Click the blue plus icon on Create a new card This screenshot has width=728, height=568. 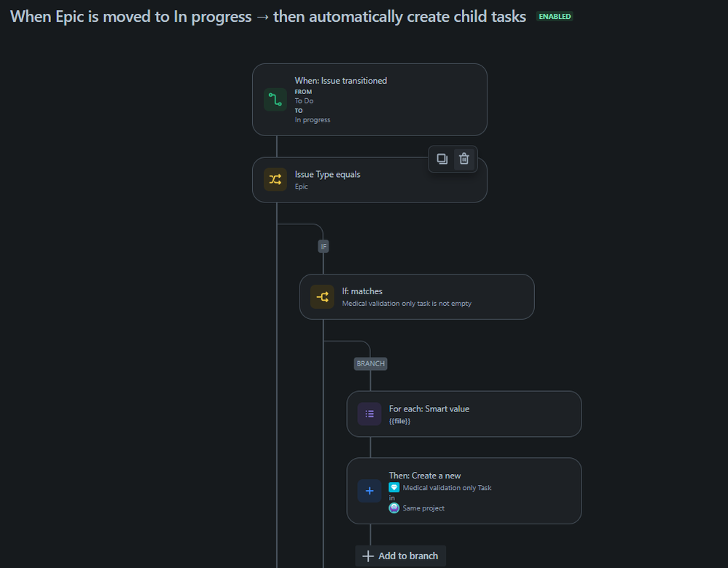click(x=369, y=491)
